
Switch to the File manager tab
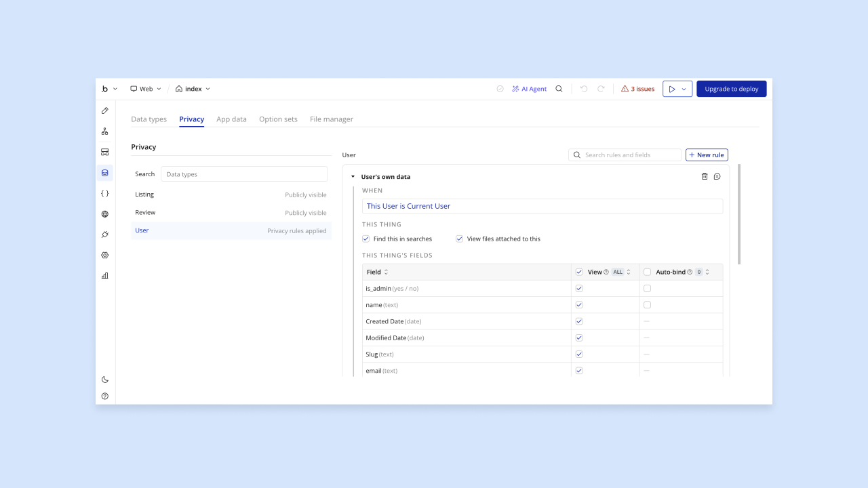(332, 119)
